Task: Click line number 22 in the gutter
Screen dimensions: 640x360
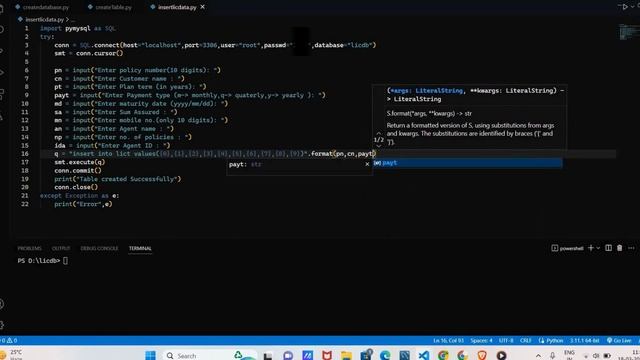Action: pos(25,204)
